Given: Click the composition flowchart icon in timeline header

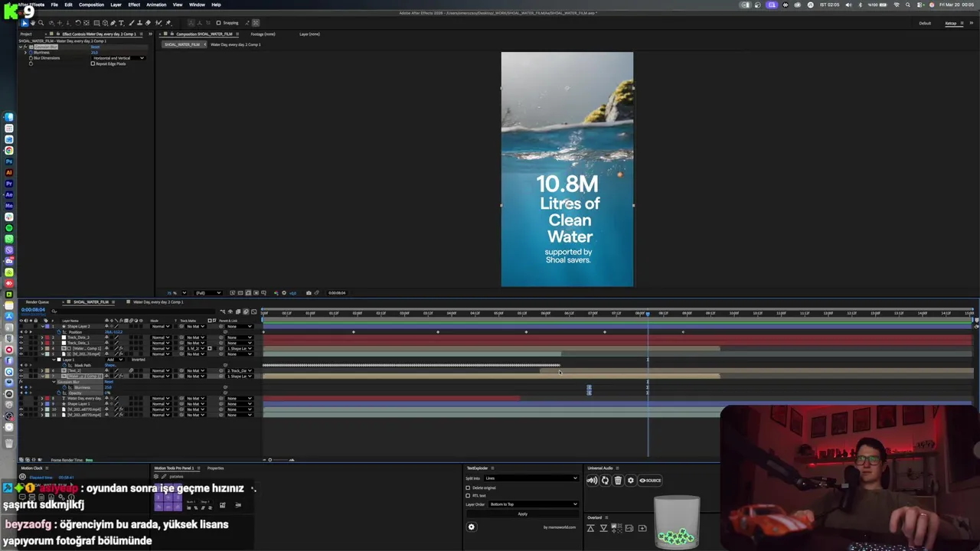Looking at the screenshot, I should click(x=223, y=311).
